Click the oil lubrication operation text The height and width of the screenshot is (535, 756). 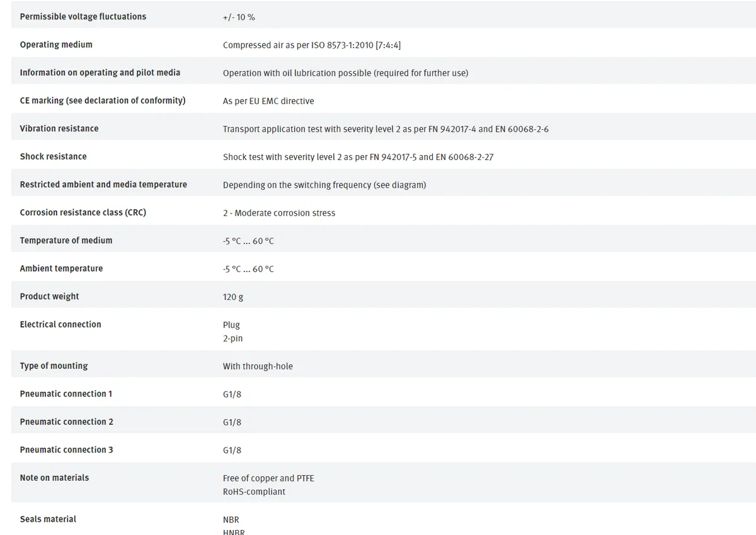click(345, 73)
